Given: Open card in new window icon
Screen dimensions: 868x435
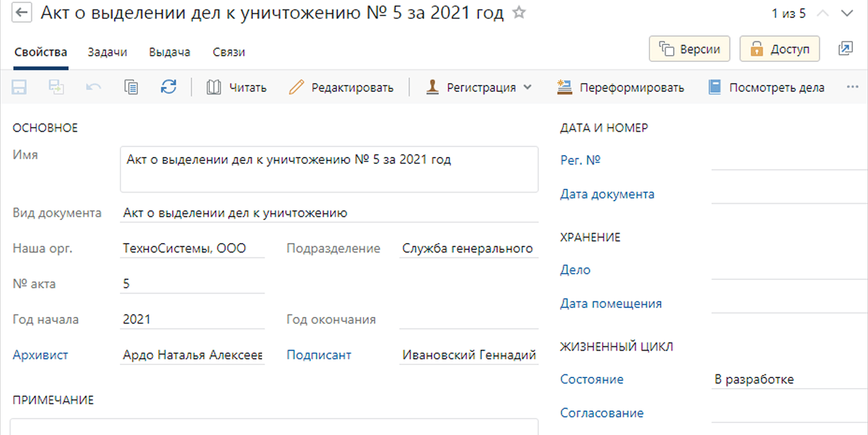Looking at the screenshot, I should pos(846,49).
